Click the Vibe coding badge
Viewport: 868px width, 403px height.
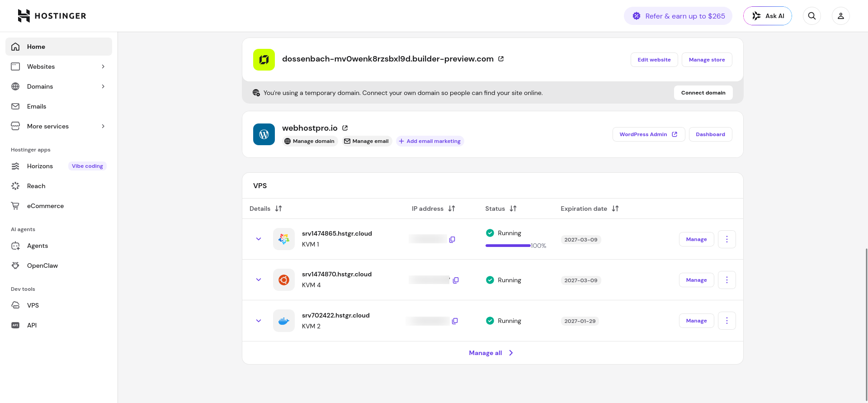87,166
